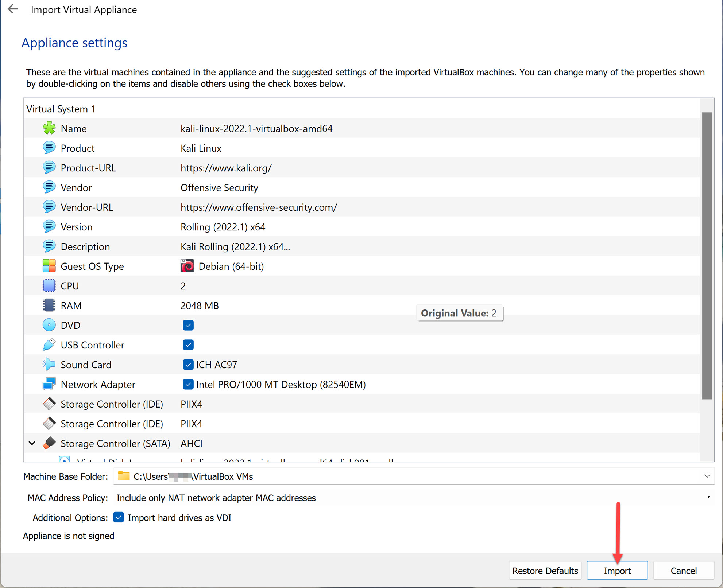The height and width of the screenshot is (588, 723).
Task: Click the Sound Card speaker icon
Action: 49,365
